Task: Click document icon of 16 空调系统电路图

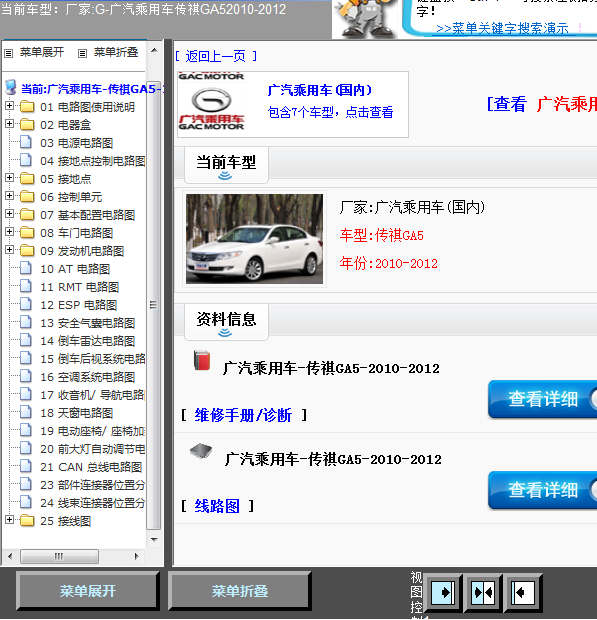Action: tap(26, 376)
